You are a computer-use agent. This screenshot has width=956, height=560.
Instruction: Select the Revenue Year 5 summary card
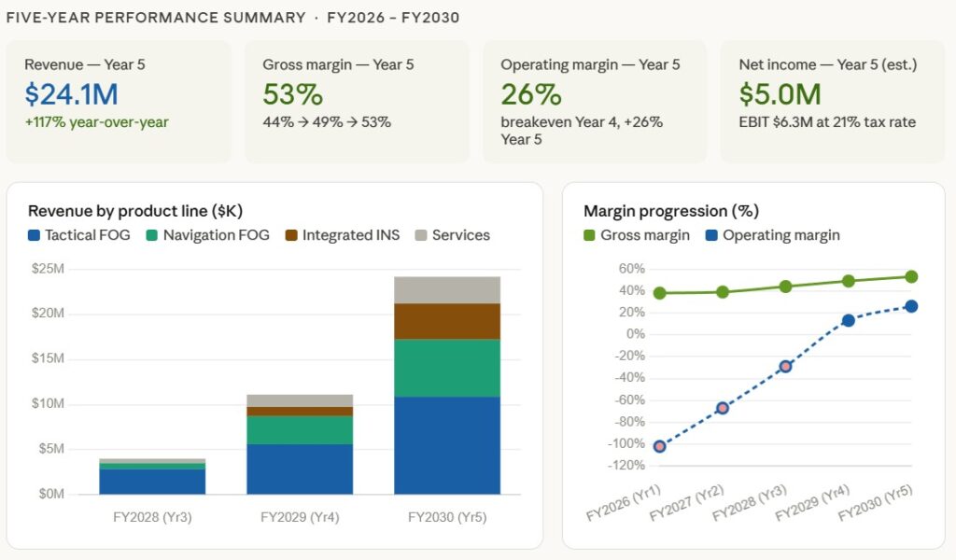pyautogui.click(x=119, y=101)
